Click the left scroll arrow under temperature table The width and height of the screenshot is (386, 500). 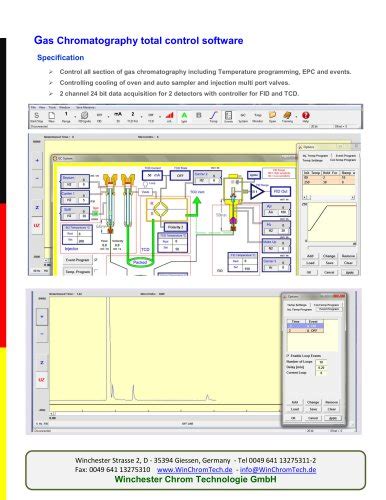pyautogui.click(x=304, y=198)
